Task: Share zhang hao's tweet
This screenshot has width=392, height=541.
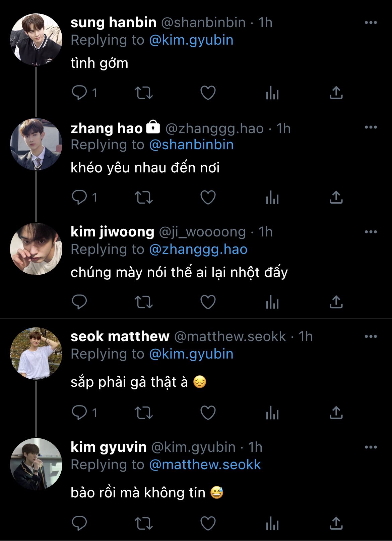Action: [336, 198]
